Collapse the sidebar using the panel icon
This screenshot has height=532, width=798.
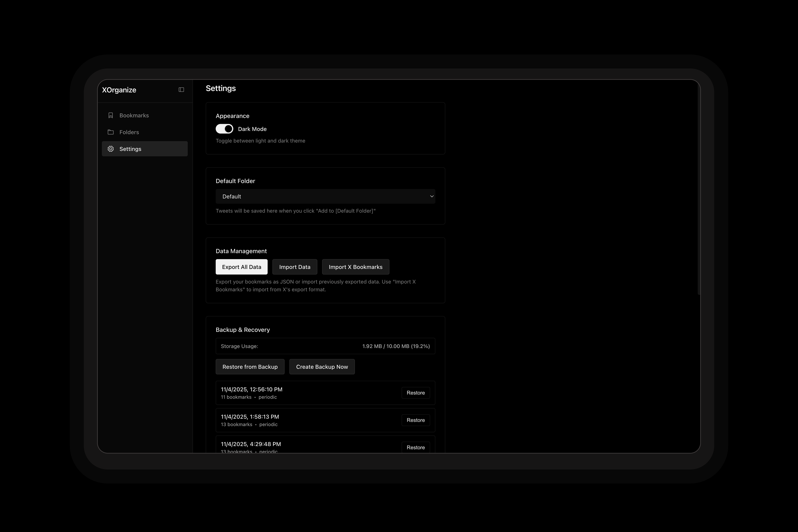pyautogui.click(x=181, y=90)
